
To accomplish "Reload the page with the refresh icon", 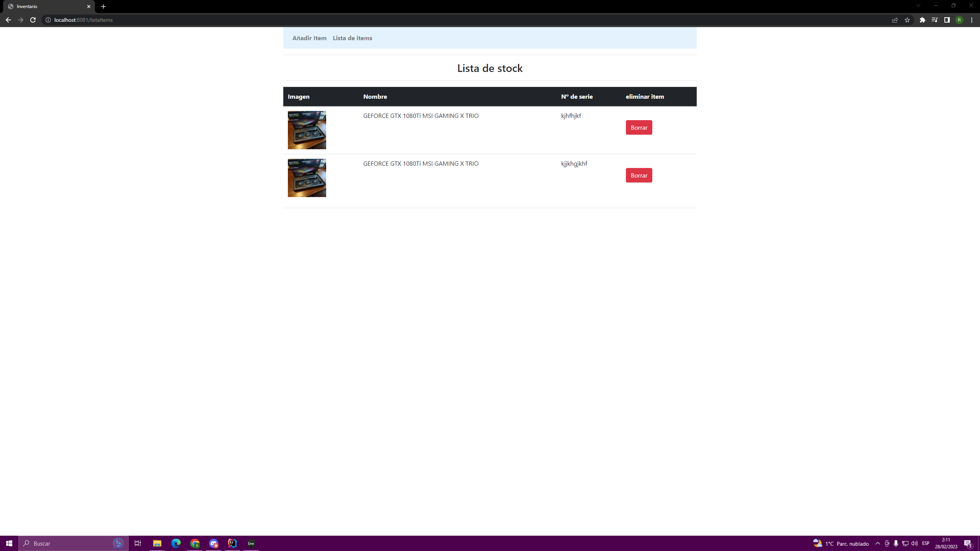I will pyautogui.click(x=33, y=20).
